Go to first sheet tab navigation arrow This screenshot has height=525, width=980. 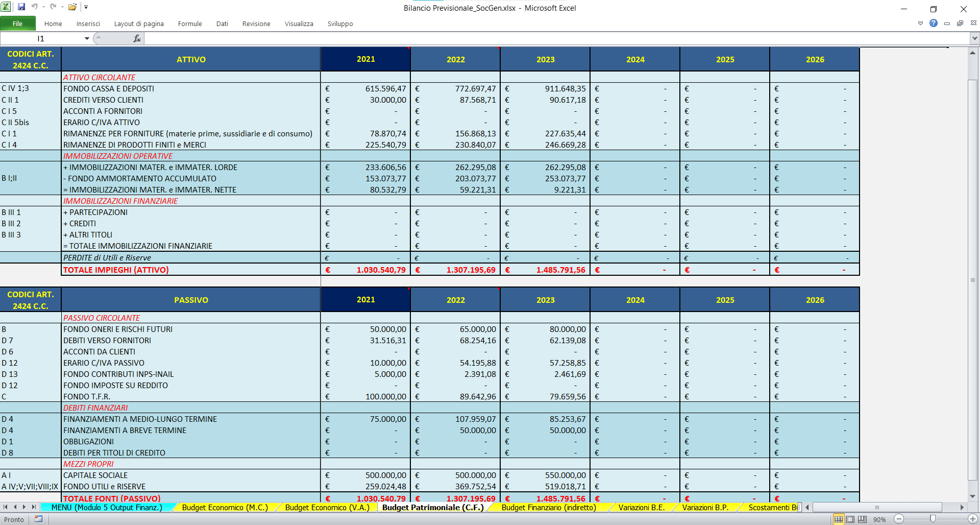[6, 507]
